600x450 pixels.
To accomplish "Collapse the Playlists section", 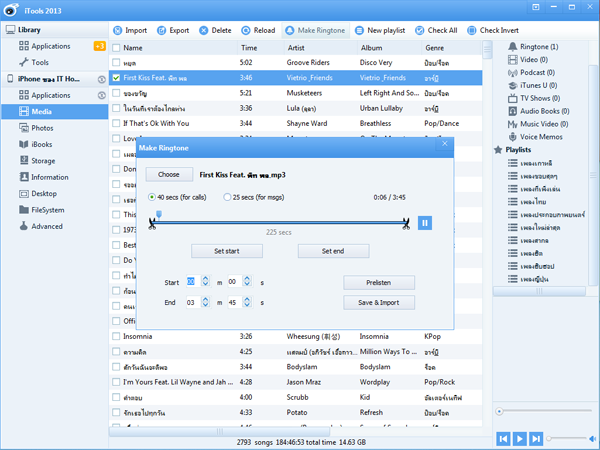I will 500,150.
